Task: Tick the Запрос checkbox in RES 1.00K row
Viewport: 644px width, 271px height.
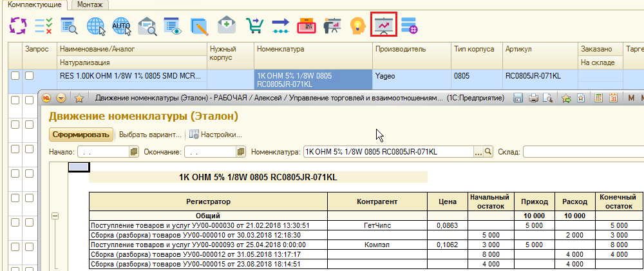Action: click(29, 76)
